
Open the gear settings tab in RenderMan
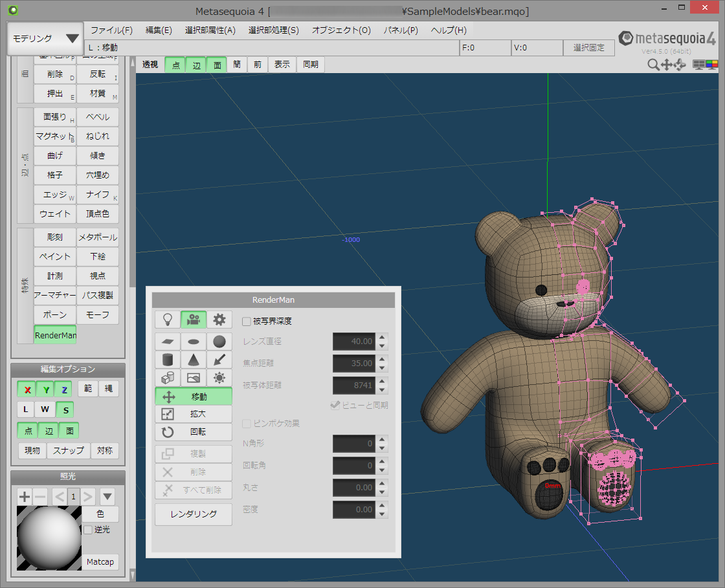pos(219,319)
